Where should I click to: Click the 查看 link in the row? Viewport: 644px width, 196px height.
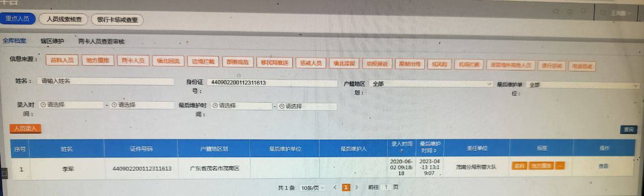point(603,166)
